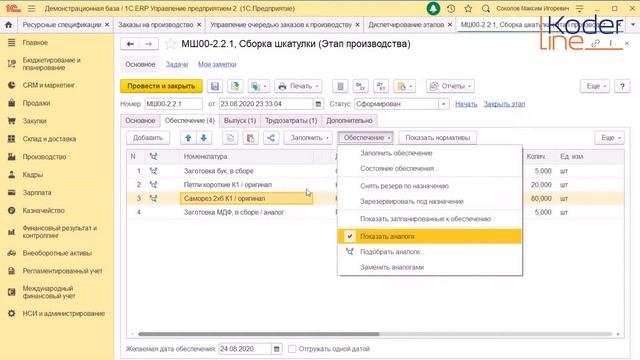640x360 pixels.
Task: Open calendar for document date
Action: [318, 104]
